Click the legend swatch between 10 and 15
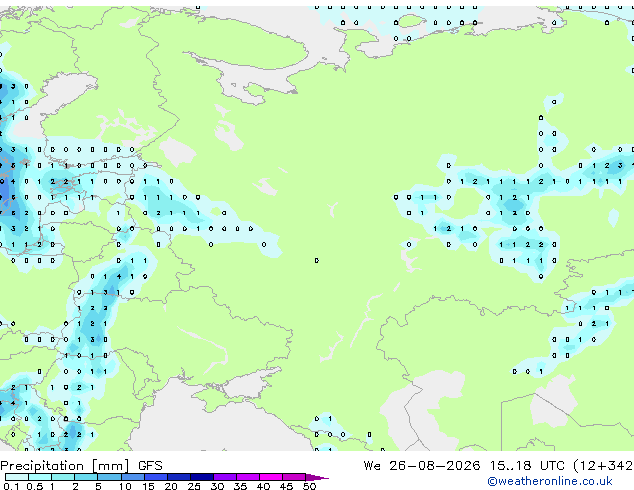634x490 pixels. point(133,477)
